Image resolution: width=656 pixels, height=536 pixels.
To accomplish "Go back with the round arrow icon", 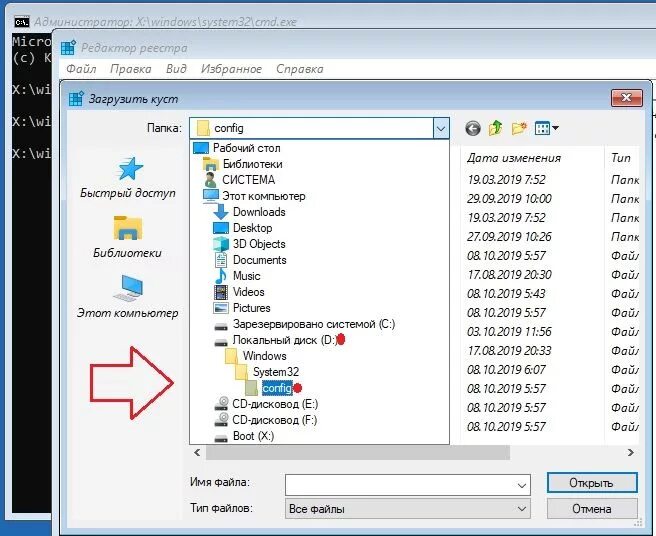I will [x=473, y=128].
